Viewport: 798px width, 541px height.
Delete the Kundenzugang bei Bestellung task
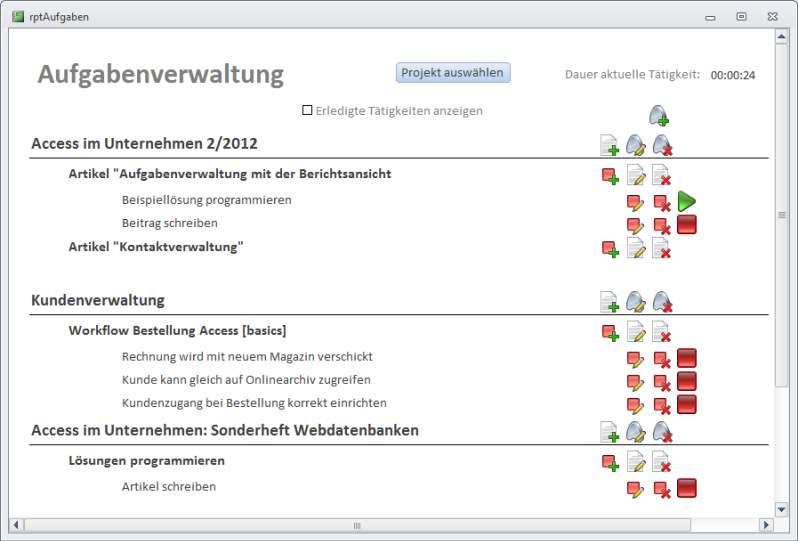tap(661, 405)
